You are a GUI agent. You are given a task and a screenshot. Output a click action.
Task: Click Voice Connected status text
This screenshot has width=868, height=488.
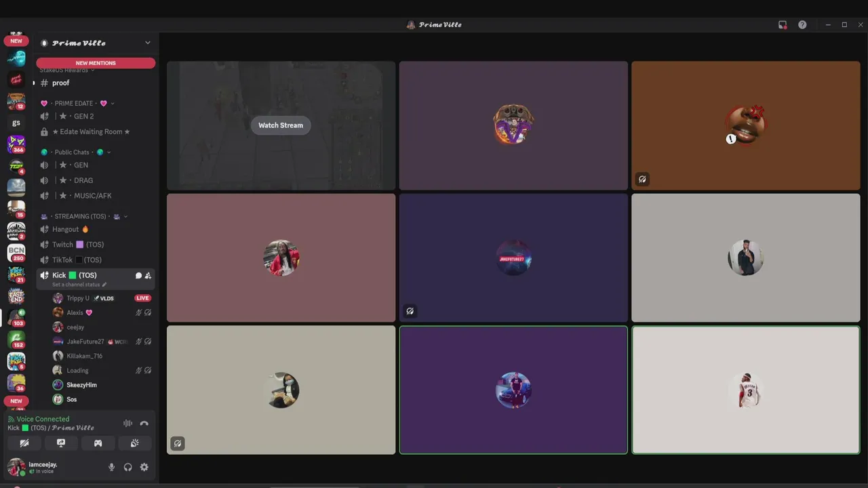click(x=43, y=419)
